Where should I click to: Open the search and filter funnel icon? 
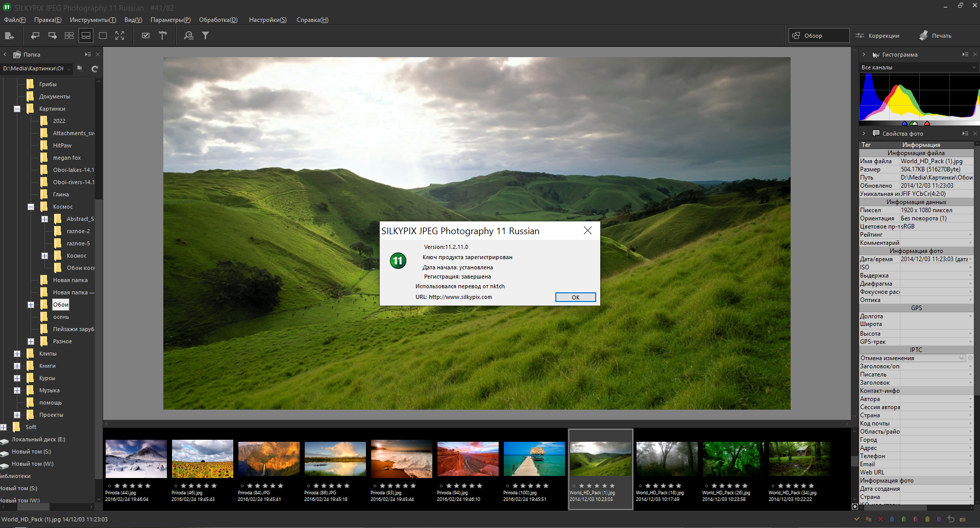click(x=205, y=36)
